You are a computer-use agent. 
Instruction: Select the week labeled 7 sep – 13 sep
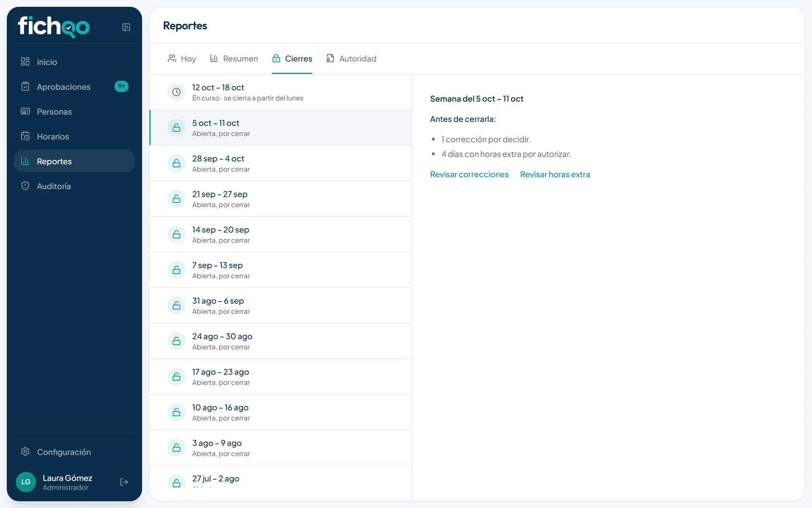click(281, 270)
